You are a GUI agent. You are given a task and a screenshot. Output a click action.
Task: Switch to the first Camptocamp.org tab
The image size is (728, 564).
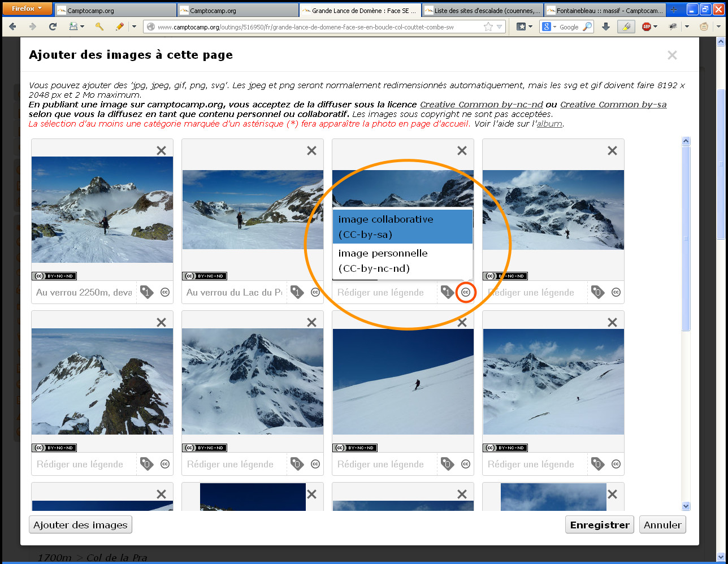tap(115, 10)
